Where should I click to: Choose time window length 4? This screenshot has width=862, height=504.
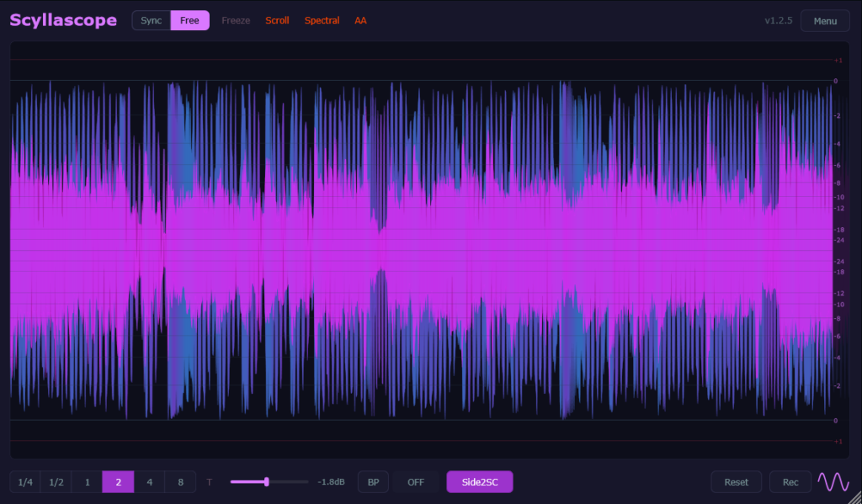pos(150,482)
